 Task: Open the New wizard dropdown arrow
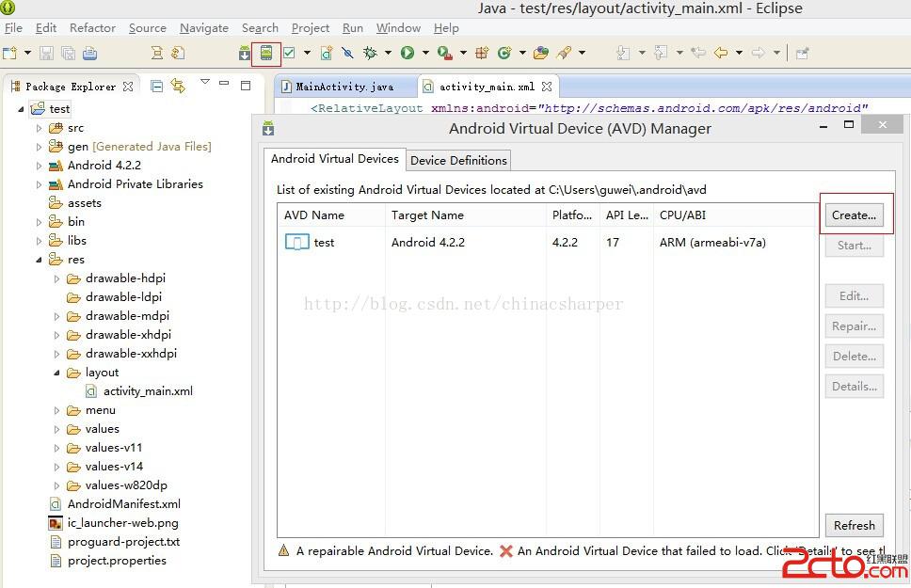click(x=27, y=53)
